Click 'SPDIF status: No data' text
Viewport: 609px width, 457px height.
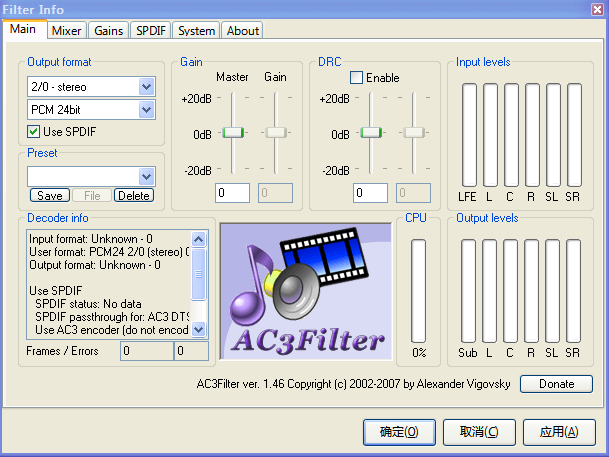[88, 304]
